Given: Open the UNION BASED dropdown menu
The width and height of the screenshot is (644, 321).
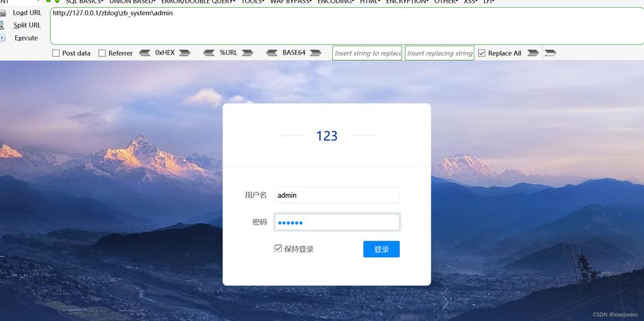Looking at the screenshot, I should pyautogui.click(x=132, y=2).
